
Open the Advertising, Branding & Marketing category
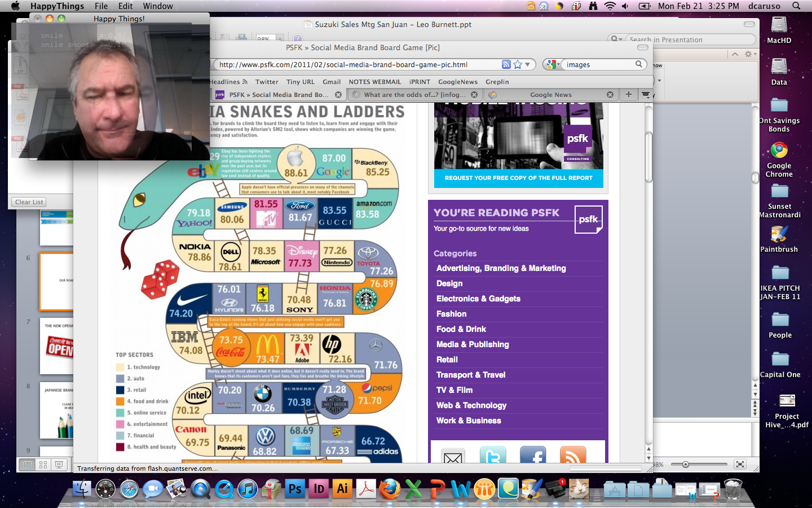(x=501, y=268)
